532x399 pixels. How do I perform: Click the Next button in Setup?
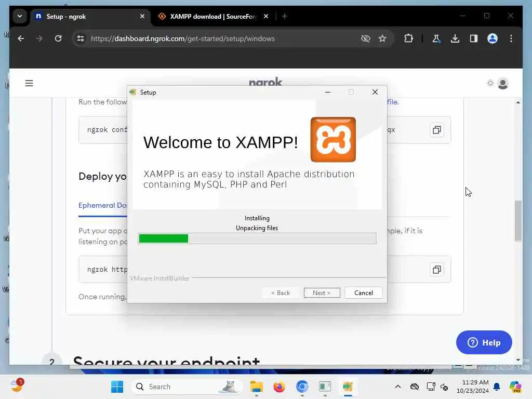coord(322,293)
